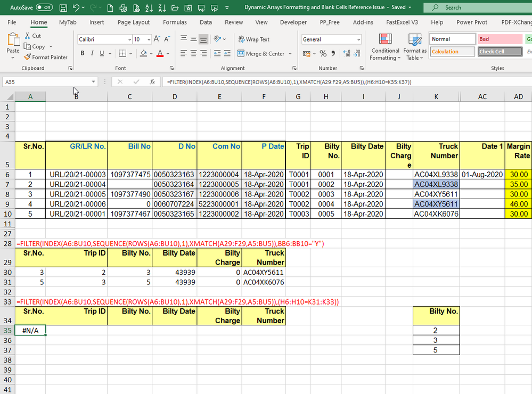Screen dimensions: 532x394
Task: Middle align the cell contents
Action: click(x=193, y=39)
